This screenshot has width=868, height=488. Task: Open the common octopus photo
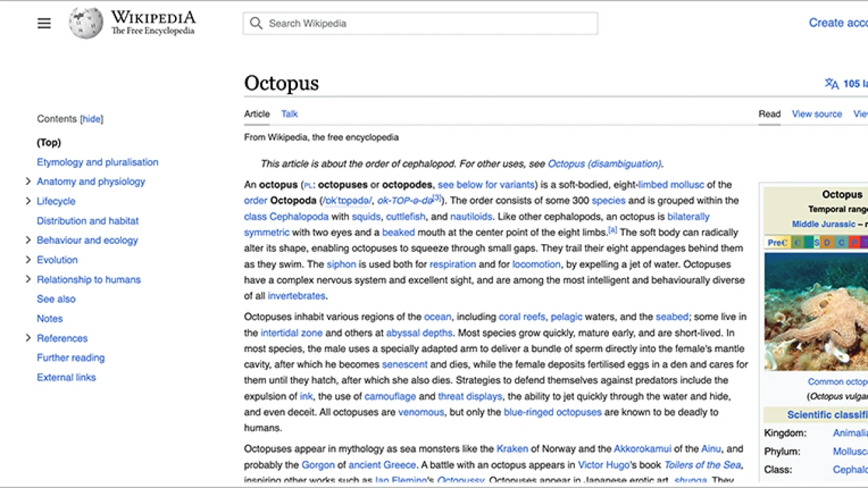tap(817, 311)
